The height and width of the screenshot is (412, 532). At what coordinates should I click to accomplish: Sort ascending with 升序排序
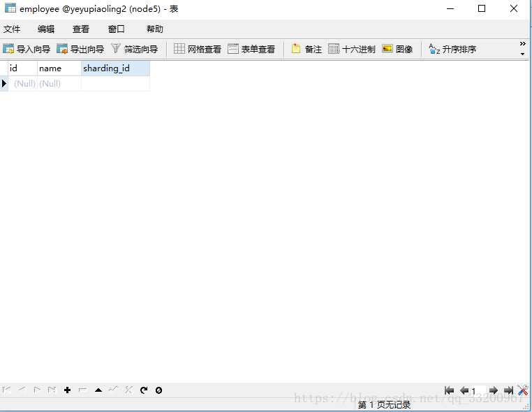452,49
